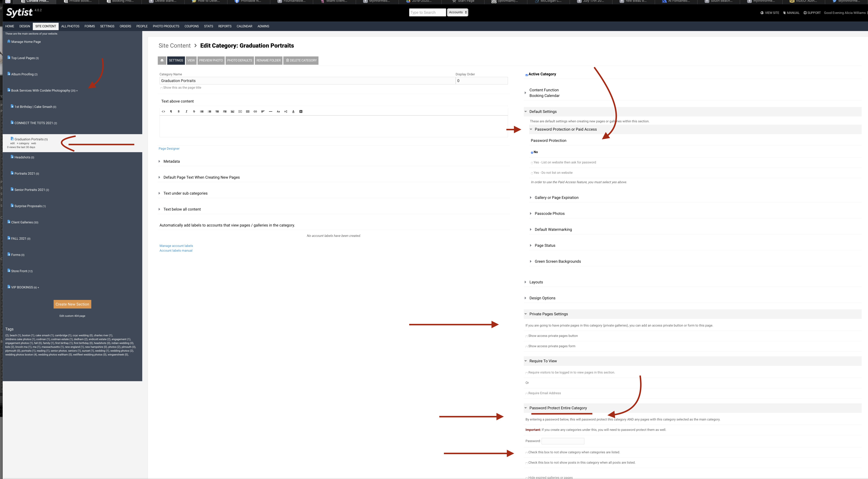Insert hyperlink in editor toolbar
Viewport: 868px width, 479px height.
[255, 112]
